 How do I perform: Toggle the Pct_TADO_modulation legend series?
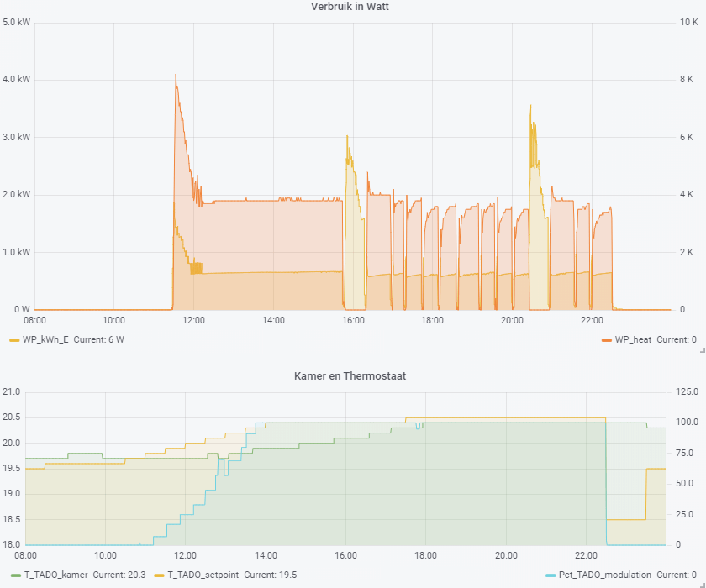pyautogui.click(x=604, y=575)
